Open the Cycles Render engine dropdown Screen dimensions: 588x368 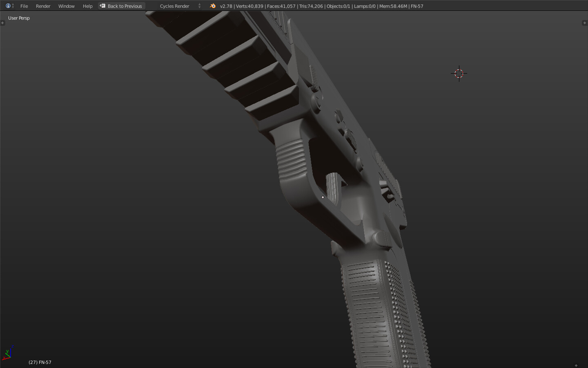tap(180, 6)
